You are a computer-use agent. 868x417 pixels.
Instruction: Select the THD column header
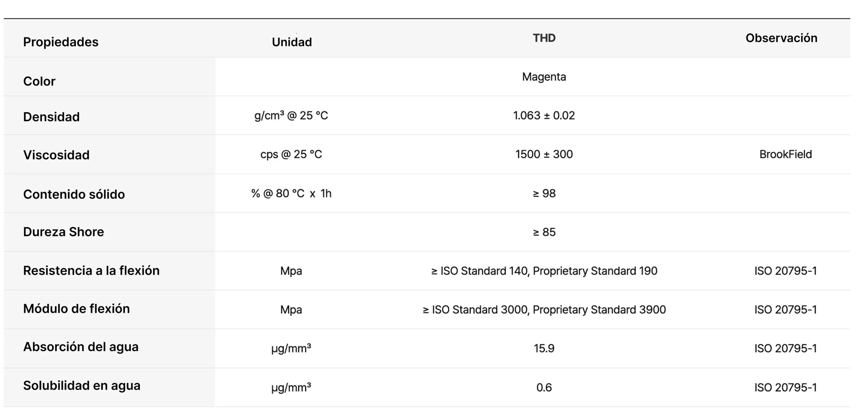(544, 38)
